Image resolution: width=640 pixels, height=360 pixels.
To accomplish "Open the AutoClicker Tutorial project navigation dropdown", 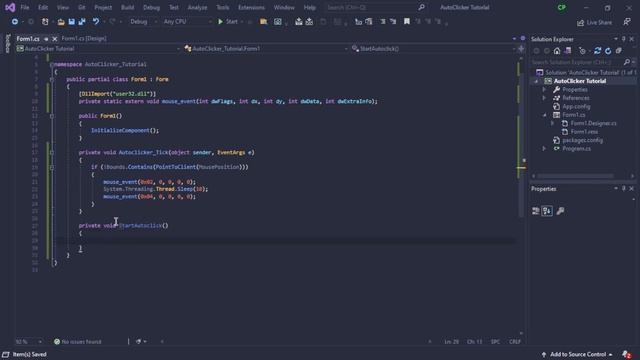I will click(x=98, y=49).
